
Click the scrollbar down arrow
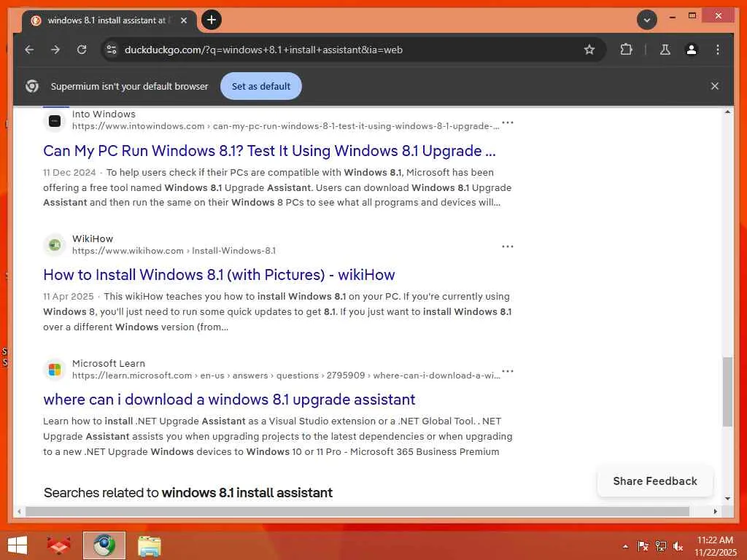pos(727,499)
